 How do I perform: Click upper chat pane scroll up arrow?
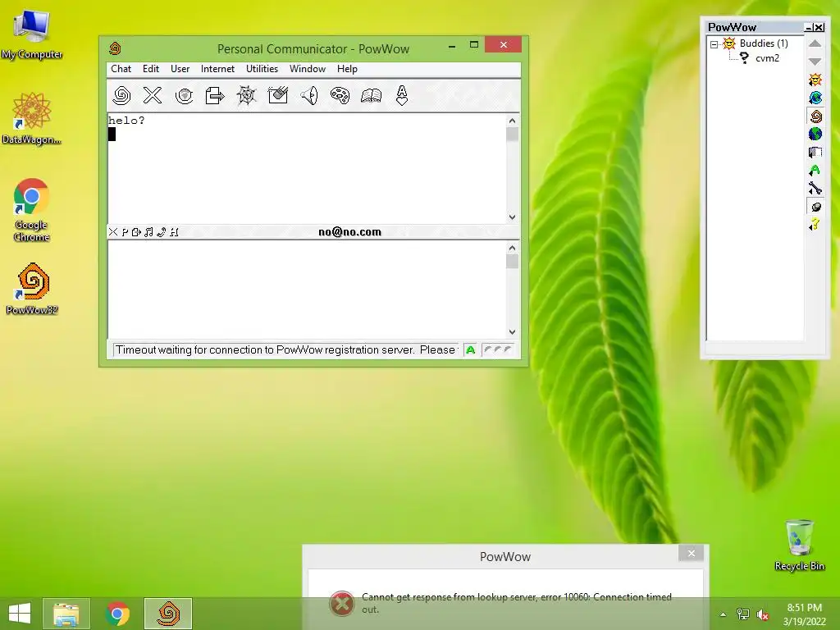click(512, 121)
